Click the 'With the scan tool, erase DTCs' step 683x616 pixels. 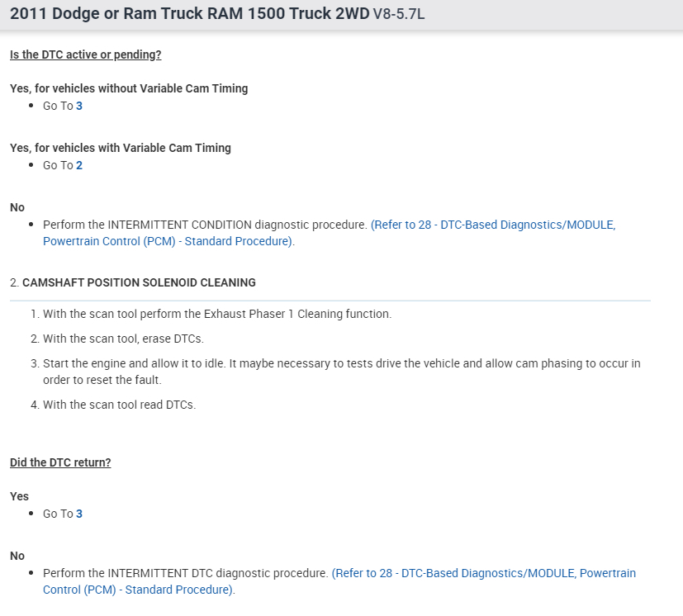point(123,339)
